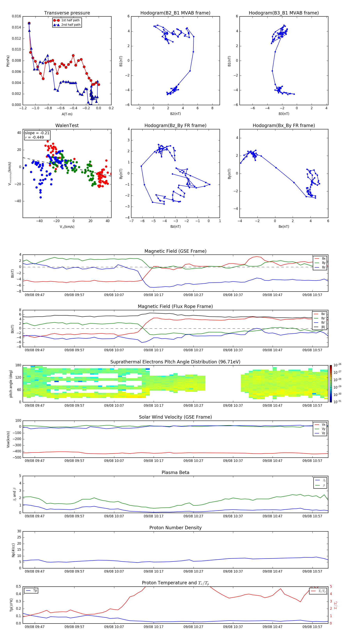The height and width of the screenshot is (644, 351).
Task: Click 'Hodogram(B3_B1 MVAB frame)' title
Action: click(x=284, y=13)
